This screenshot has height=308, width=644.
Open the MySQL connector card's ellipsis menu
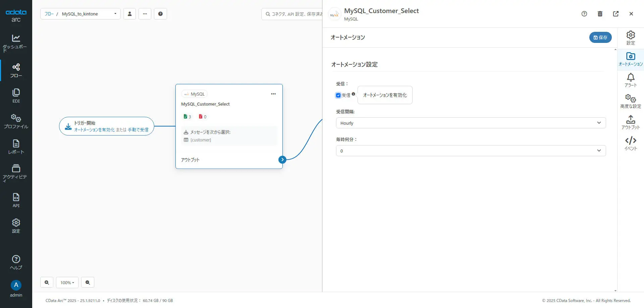point(273,94)
